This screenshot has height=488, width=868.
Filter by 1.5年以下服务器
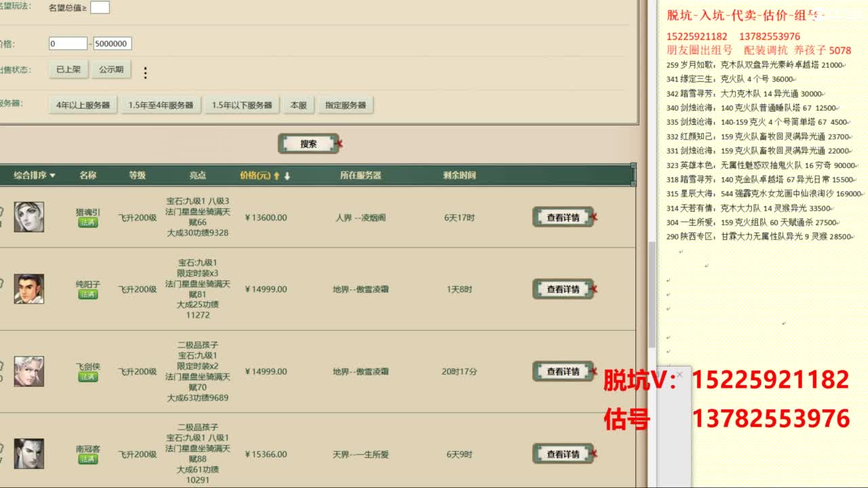pyautogui.click(x=241, y=105)
